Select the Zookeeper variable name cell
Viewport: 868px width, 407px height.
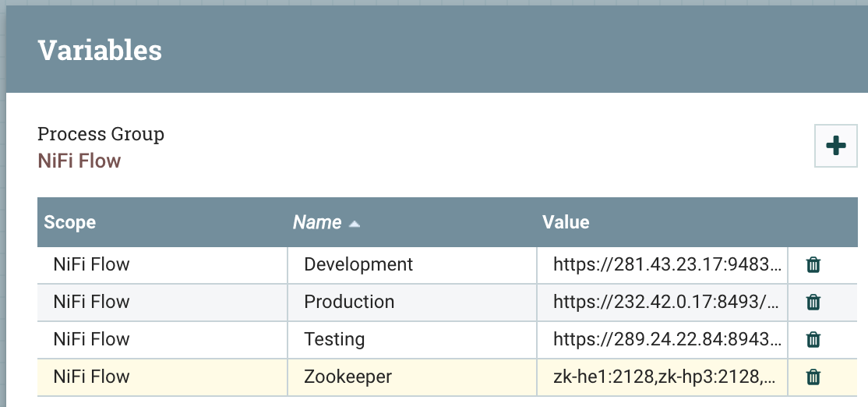(x=348, y=377)
